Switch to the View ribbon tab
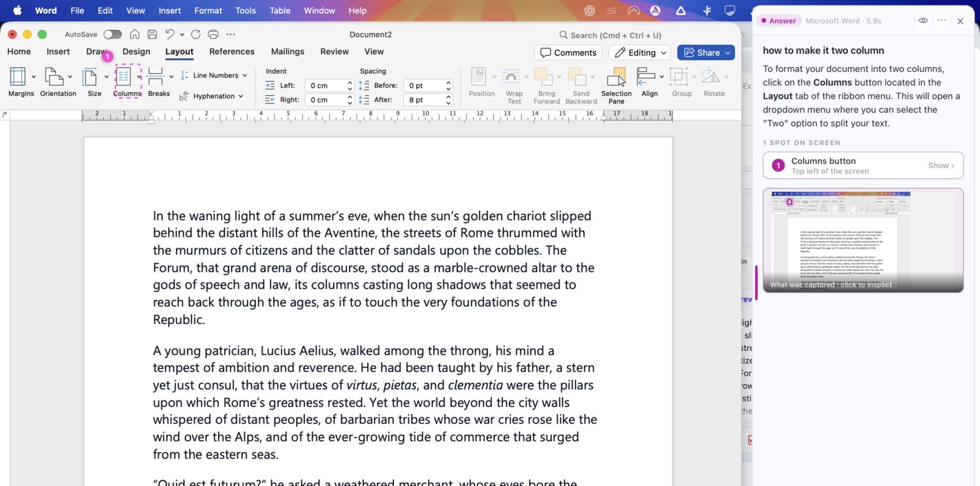The image size is (980, 486). [x=374, y=52]
